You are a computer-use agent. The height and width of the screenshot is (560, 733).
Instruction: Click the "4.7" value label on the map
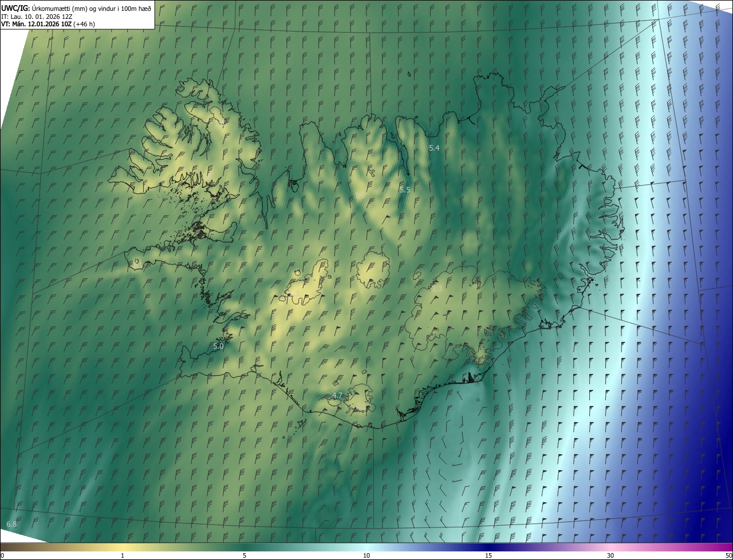point(337,396)
